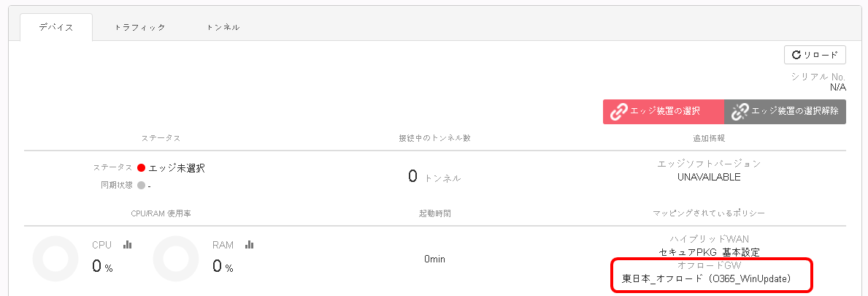868x296 pixels.
Task: Click the 0min uptime value
Action: (434, 259)
